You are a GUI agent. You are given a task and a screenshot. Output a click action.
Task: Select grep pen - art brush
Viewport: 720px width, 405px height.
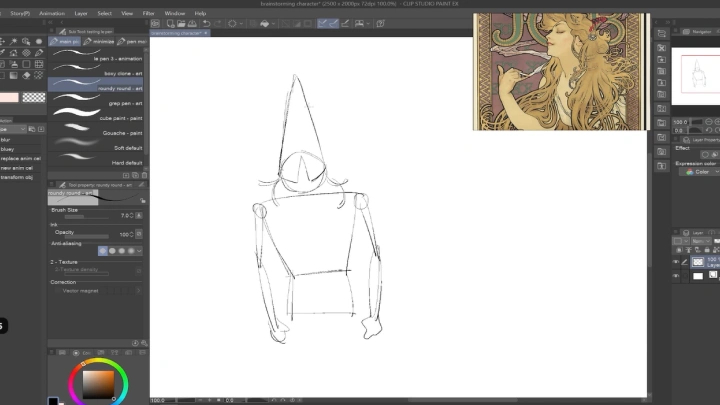(x=96, y=100)
